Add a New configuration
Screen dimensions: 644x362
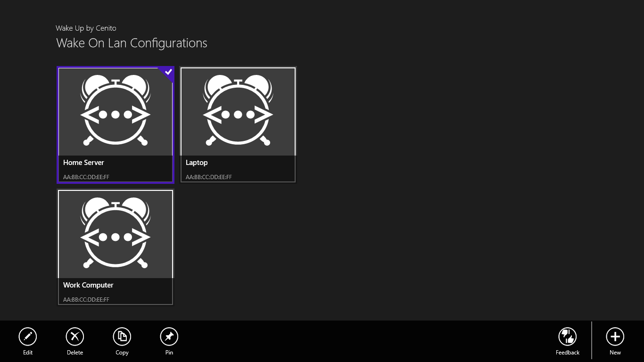(x=615, y=337)
